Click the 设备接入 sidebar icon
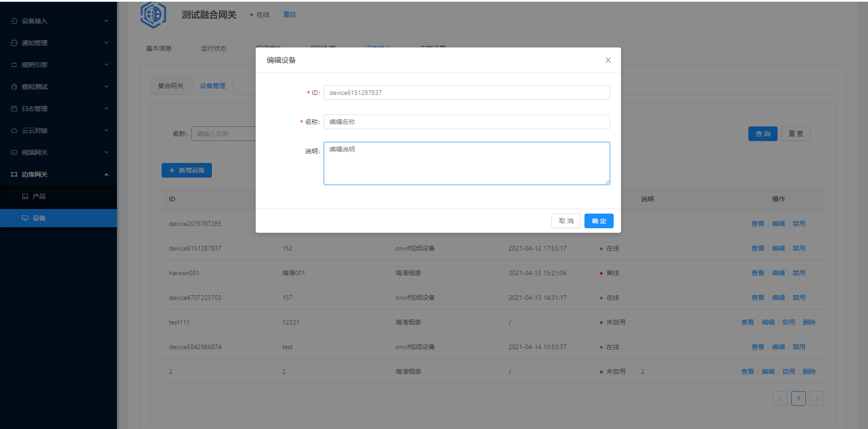 [14, 21]
